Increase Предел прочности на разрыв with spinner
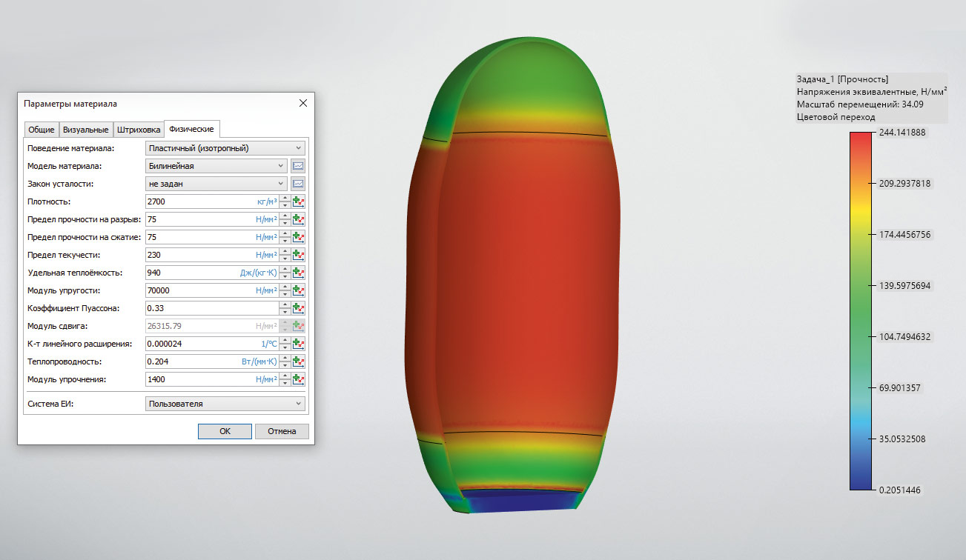 [x=284, y=216]
